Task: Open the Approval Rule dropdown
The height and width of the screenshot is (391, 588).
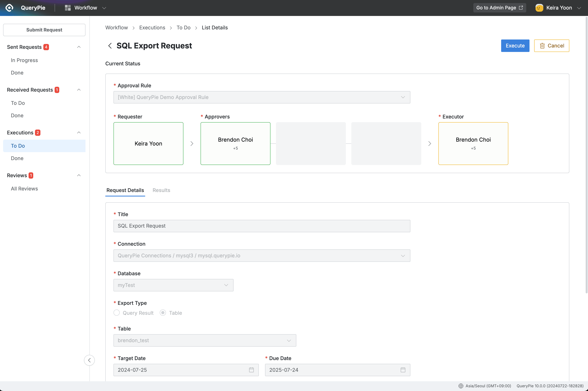Action: [x=262, y=97]
